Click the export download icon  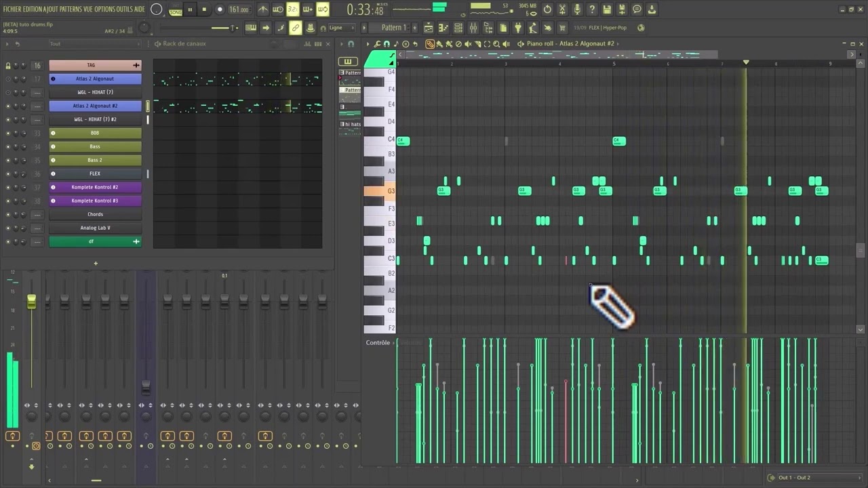[x=652, y=9]
